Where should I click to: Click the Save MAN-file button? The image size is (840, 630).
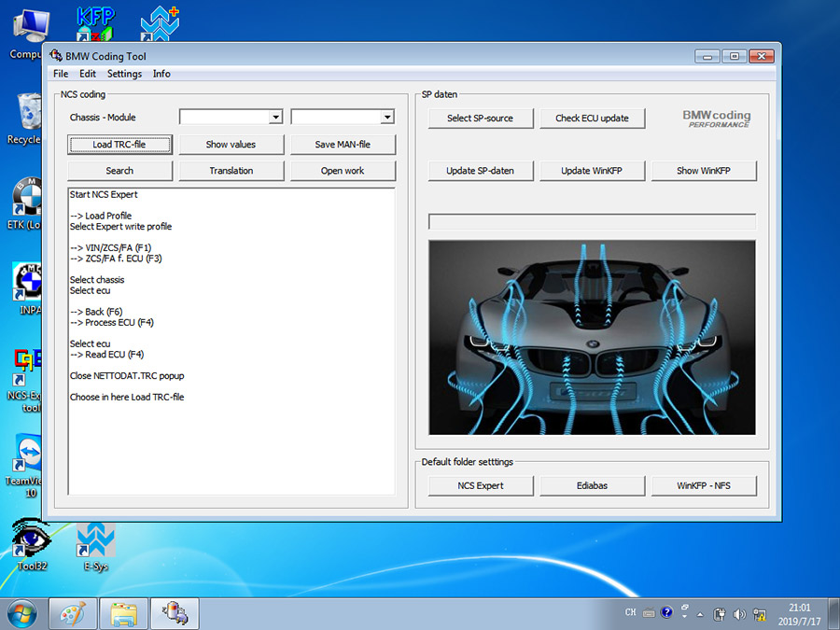point(343,144)
